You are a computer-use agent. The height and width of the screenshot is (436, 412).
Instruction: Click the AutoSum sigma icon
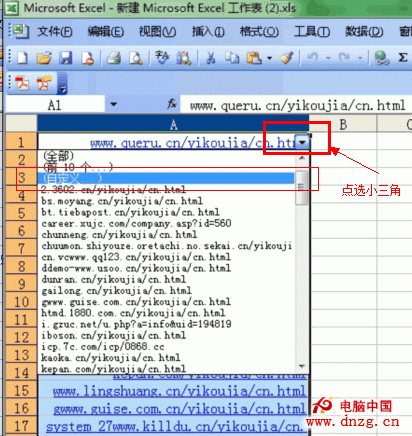click(x=403, y=58)
